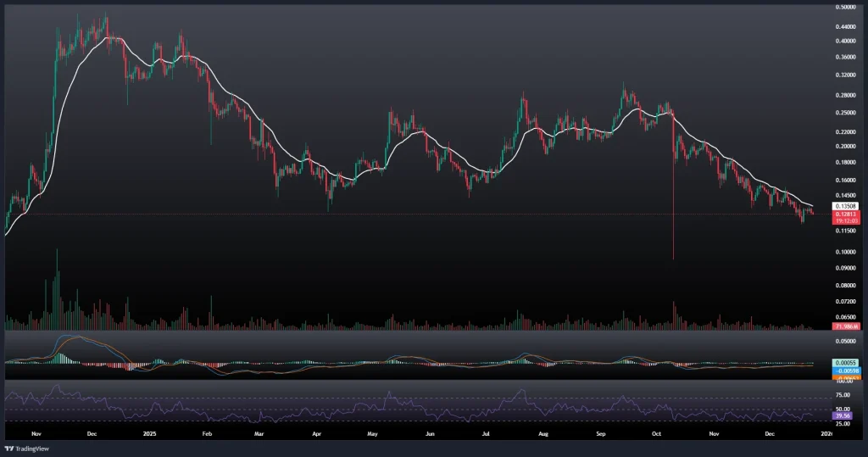The width and height of the screenshot is (868, 457).
Task: Select the Jul marker on time axis
Action: [x=486, y=432]
